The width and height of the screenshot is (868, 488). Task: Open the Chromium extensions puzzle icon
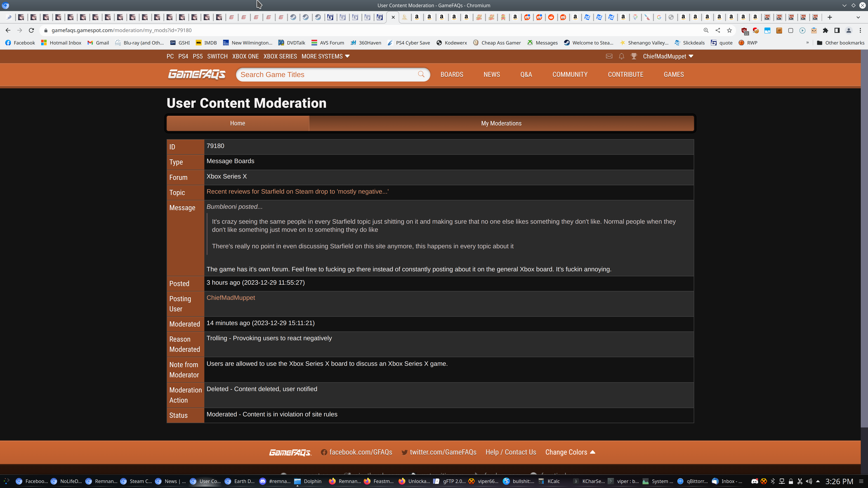click(825, 30)
